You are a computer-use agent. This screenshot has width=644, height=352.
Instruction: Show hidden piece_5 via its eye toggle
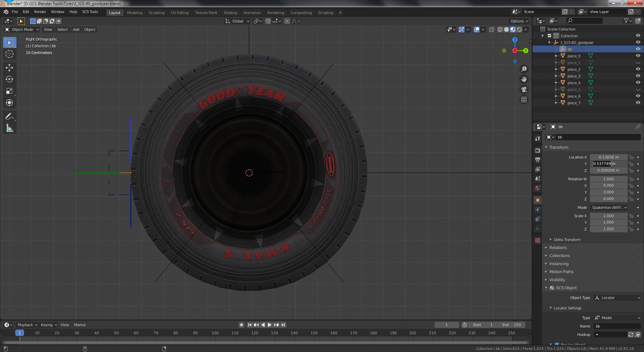coord(638,90)
